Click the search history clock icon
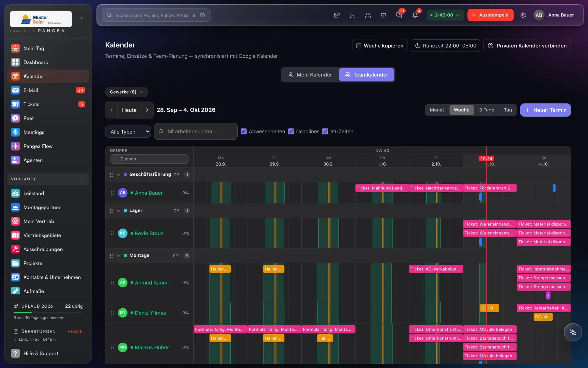The image size is (588, 368). tap(203, 15)
